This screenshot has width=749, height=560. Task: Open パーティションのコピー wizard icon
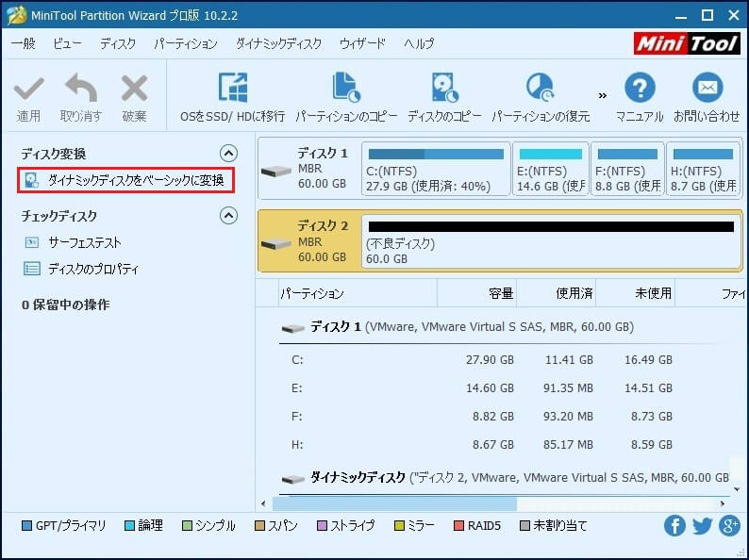[x=346, y=88]
